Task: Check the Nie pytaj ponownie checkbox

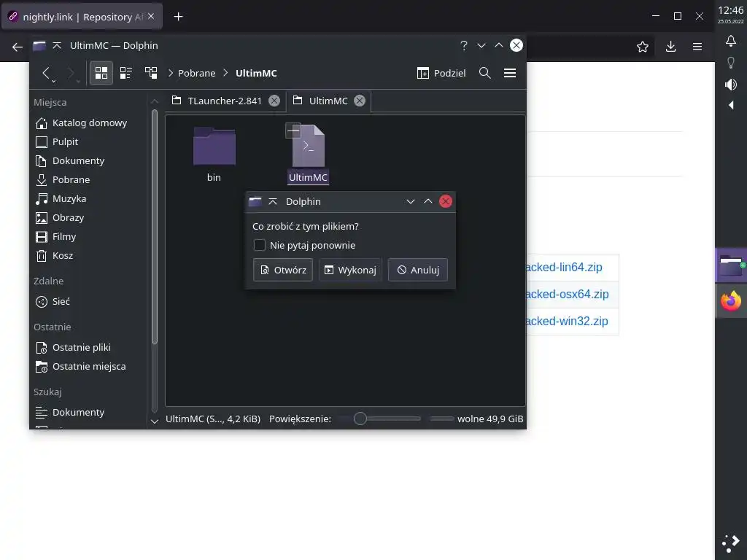Action: tap(259, 245)
